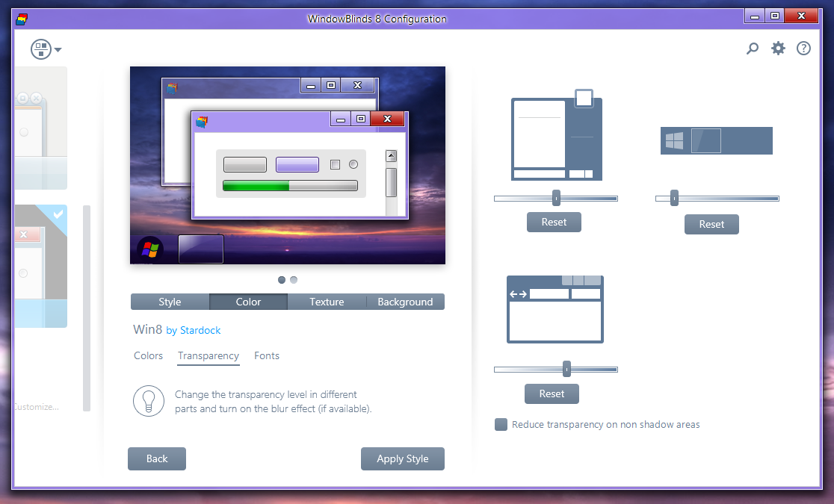The height and width of the screenshot is (504, 834).
Task: Click the window frame transparency illustration
Action: [x=555, y=309]
